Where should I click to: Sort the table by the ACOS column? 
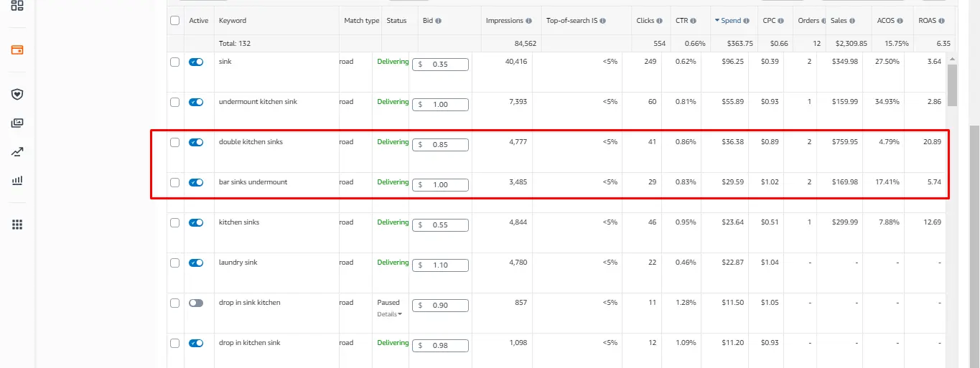[x=885, y=21]
